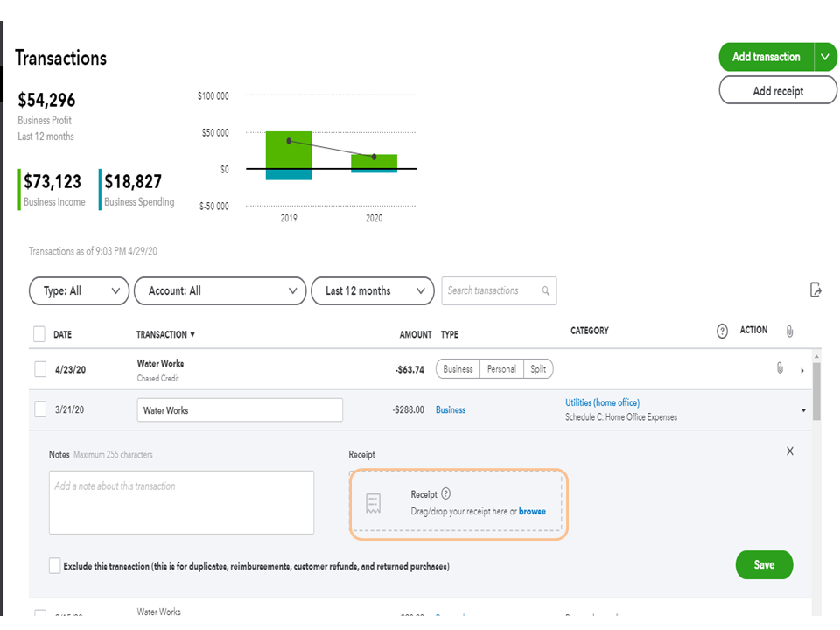Click the category help question mark icon
Screen dimensions: 840x630
click(722, 332)
